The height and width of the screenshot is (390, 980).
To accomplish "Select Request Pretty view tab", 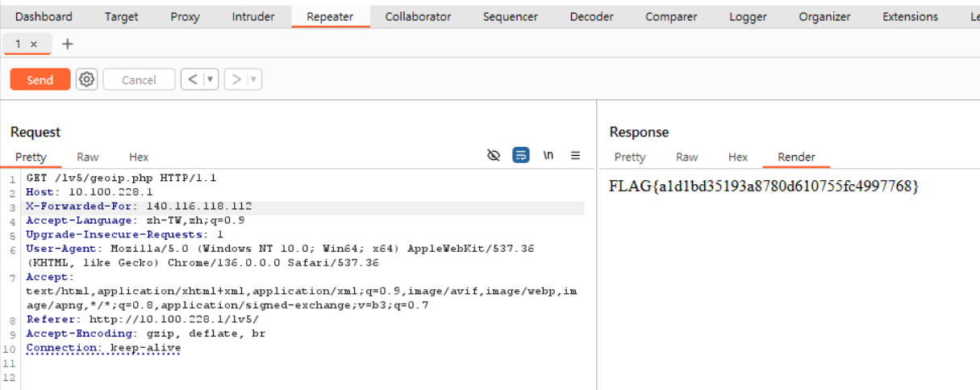I will point(31,157).
